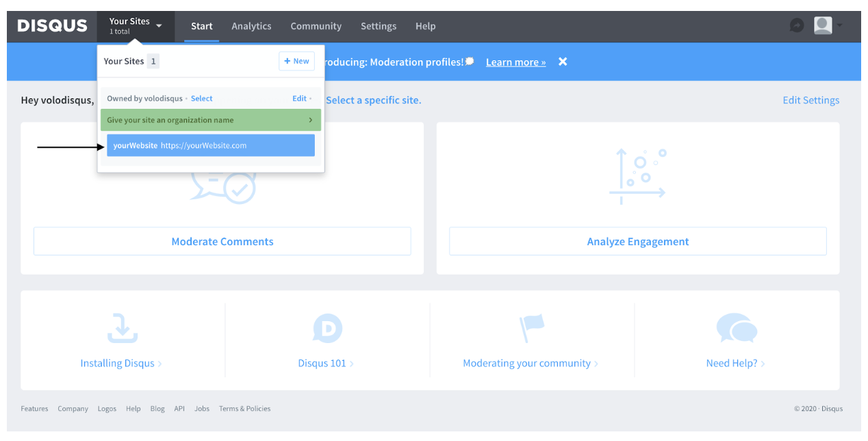Open Edit Settings link
Image resolution: width=868 pixels, height=441 pixels.
(810, 100)
